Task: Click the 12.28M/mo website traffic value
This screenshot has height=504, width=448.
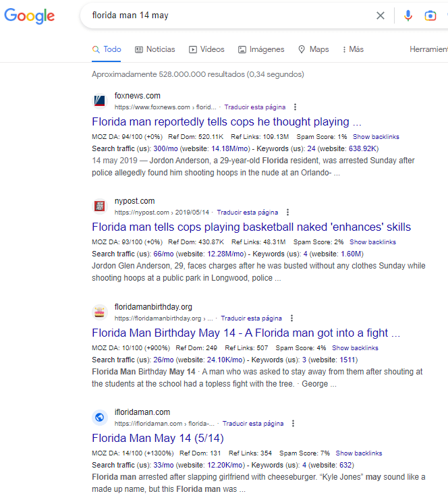Action: (225, 254)
